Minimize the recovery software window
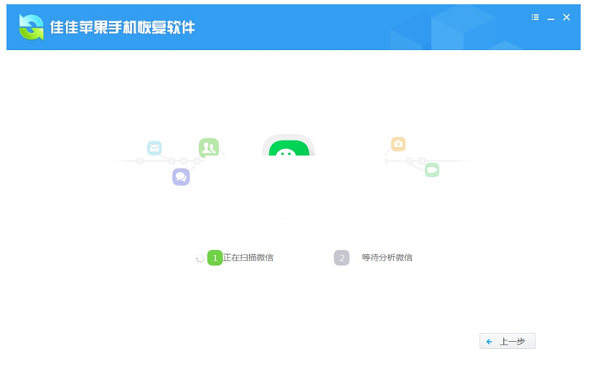 click(551, 18)
